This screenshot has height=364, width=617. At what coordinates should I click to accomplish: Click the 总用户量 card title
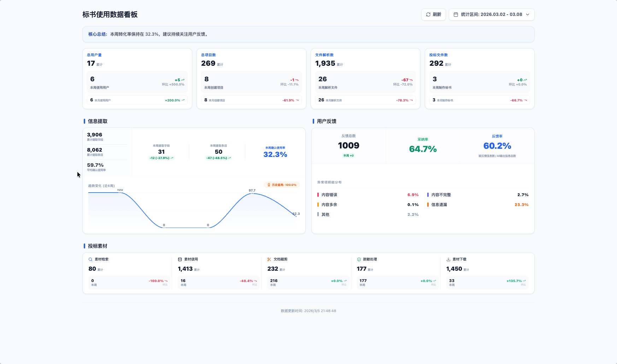[x=94, y=55]
